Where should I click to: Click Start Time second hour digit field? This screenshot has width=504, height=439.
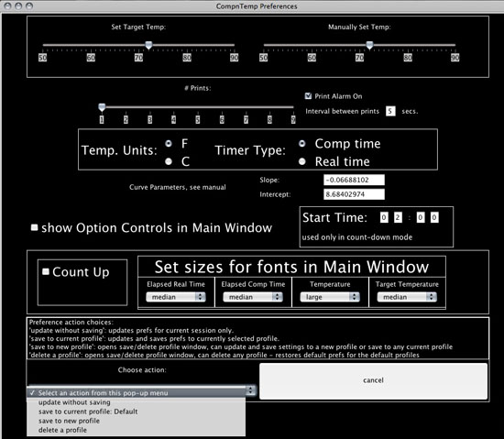point(398,217)
